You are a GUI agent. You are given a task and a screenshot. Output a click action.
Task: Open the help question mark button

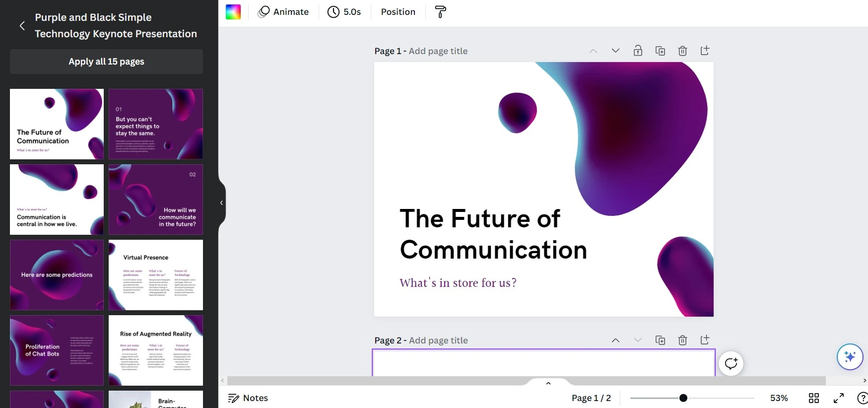pyautogui.click(x=863, y=398)
